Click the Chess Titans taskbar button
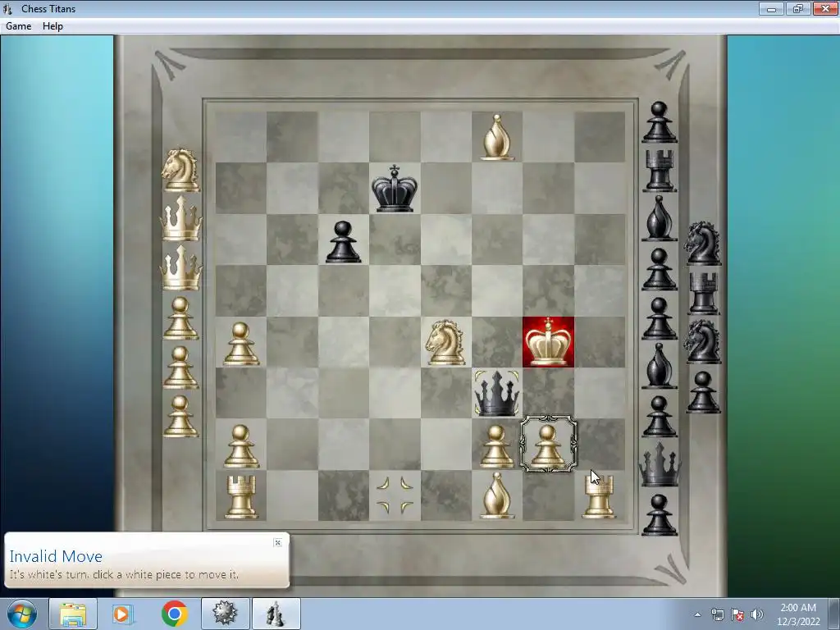 (x=276, y=614)
